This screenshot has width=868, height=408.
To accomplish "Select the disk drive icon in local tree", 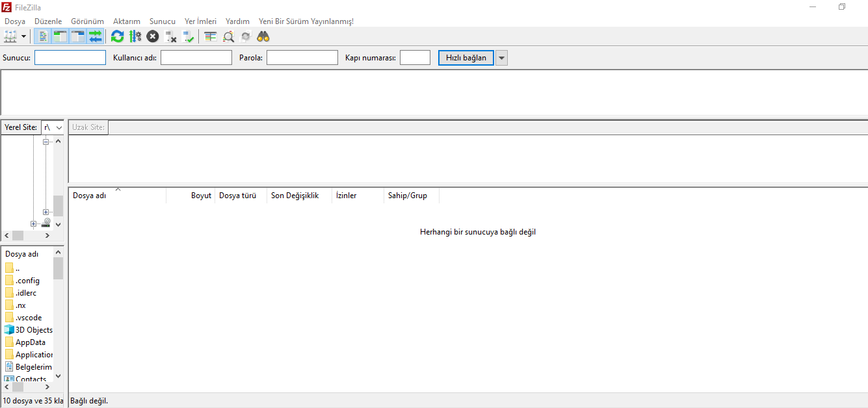I will (46, 223).
